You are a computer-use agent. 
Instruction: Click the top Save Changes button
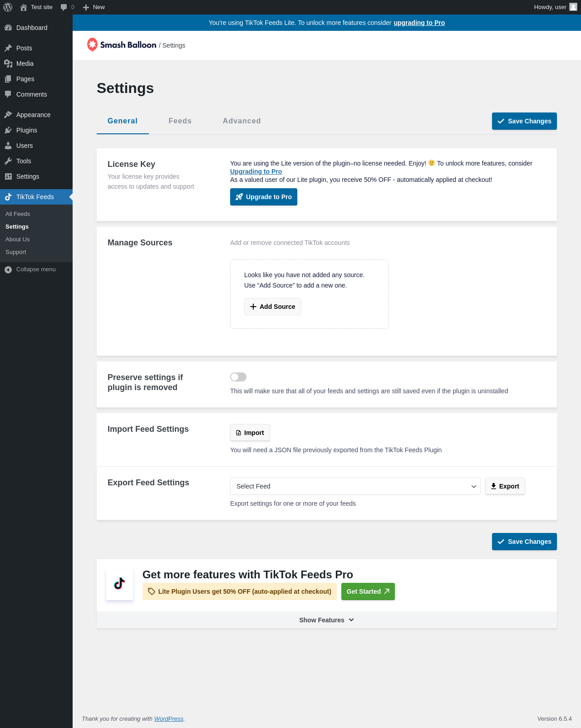click(524, 121)
